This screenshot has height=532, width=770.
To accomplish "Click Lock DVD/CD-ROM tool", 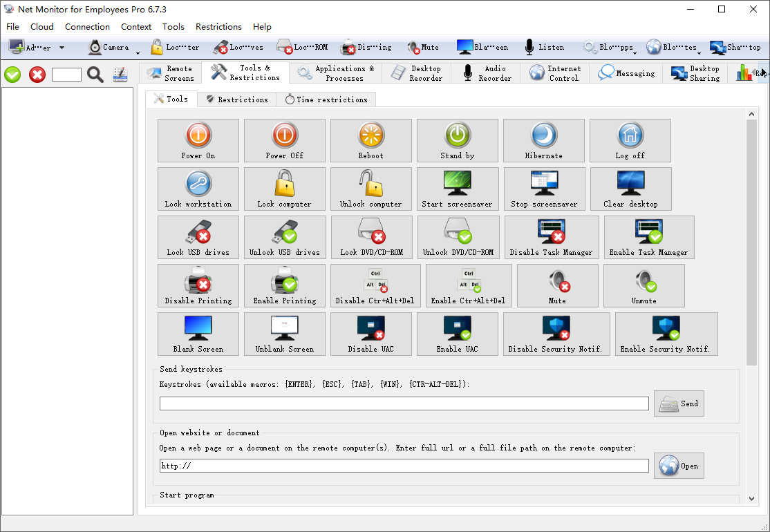I will point(372,237).
